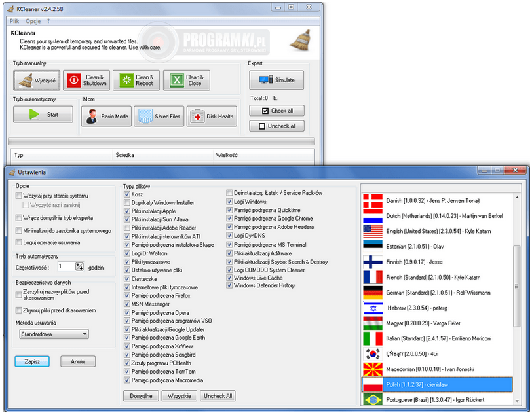Image resolution: width=532 pixels, height=415 pixels.
Task: Click the green reboot icon of Clean & Reboot
Action: [126, 81]
